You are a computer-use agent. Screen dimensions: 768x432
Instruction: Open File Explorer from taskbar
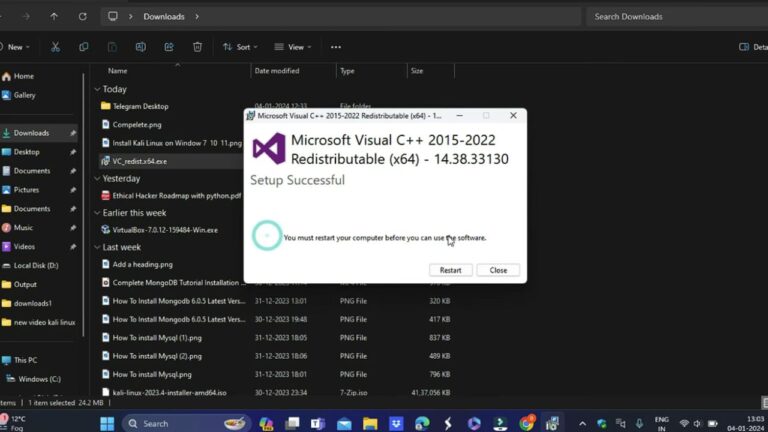click(370, 423)
